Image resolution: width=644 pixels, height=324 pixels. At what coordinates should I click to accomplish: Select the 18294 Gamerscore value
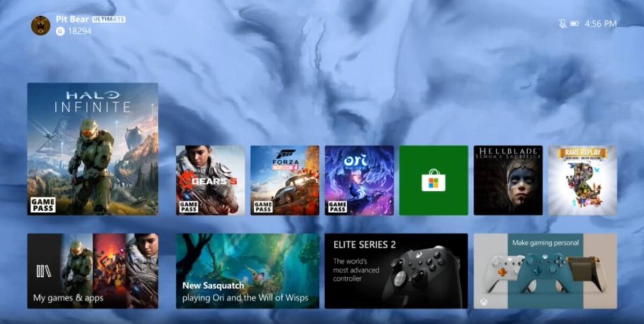pyautogui.click(x=79, y=31)
